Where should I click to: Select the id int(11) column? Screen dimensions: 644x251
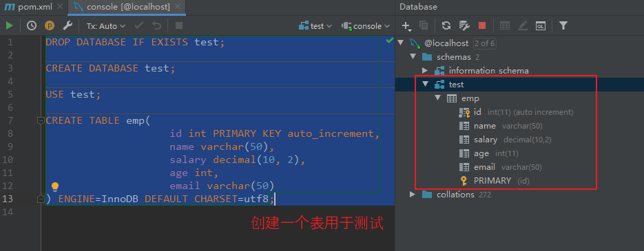[523, 111]
